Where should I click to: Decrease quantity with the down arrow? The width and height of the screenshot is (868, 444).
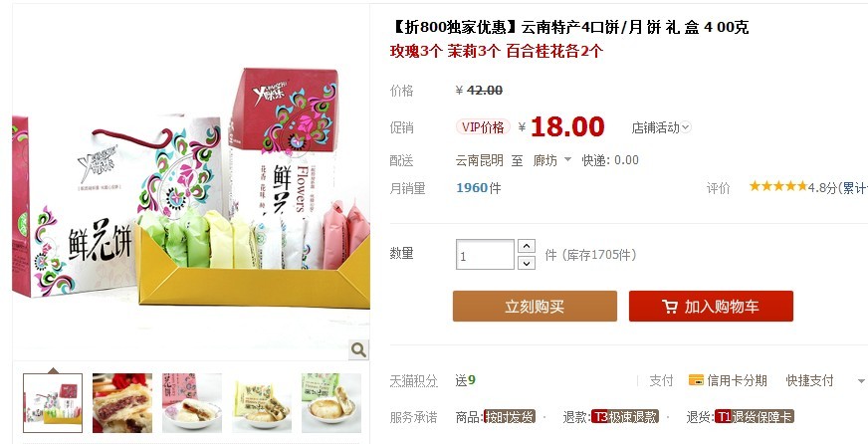[526, 263]
